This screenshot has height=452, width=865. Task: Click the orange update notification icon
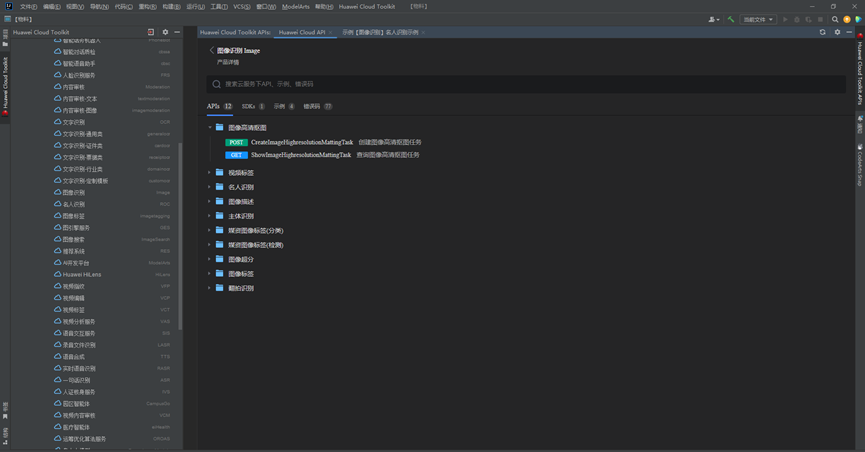coord(847,19)
